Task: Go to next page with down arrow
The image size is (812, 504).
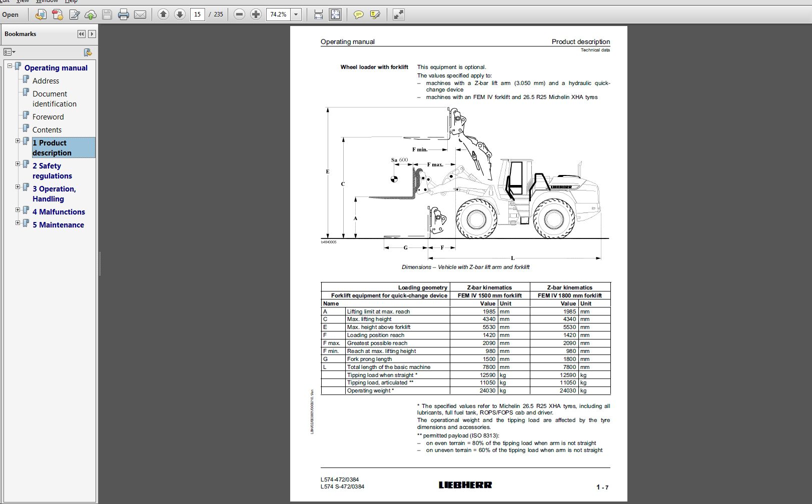Action: (x=180, y=14)
